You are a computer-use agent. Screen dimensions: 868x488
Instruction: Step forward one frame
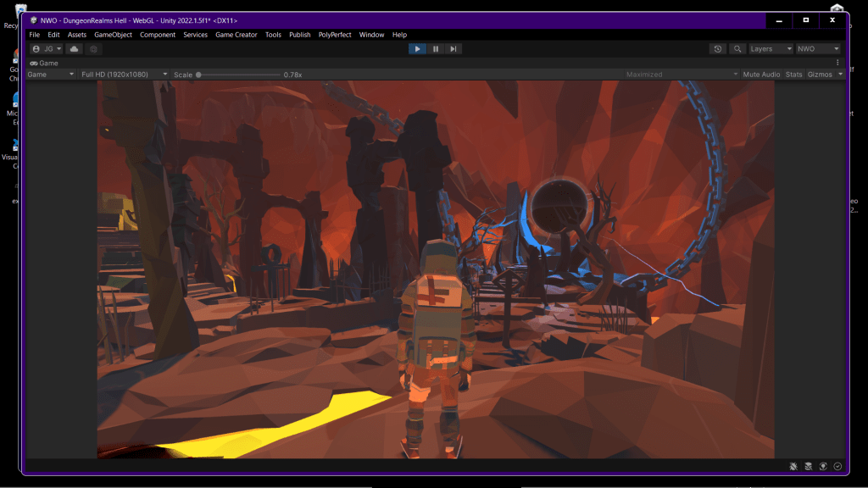453,49
